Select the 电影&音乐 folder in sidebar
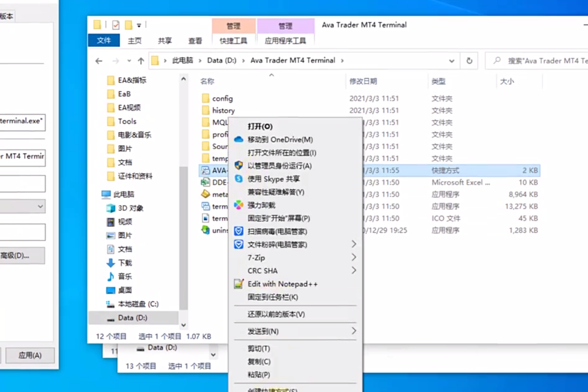Image resolution: width=588 pixels, height=392 pixels. click(x=134, y=135)
